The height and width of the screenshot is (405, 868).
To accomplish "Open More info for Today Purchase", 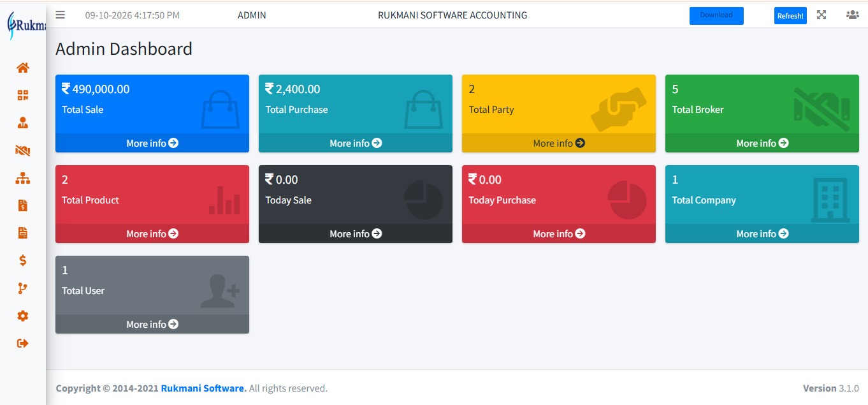I will (x=559, y=233).
